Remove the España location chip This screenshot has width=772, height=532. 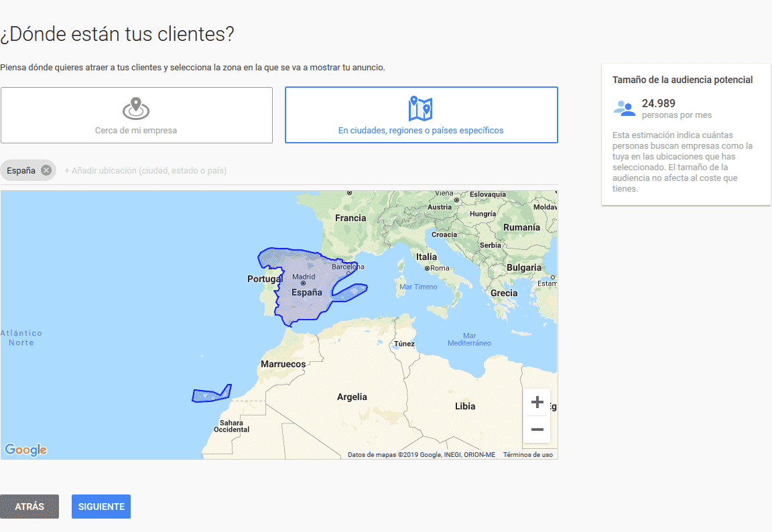coord(46,170)
